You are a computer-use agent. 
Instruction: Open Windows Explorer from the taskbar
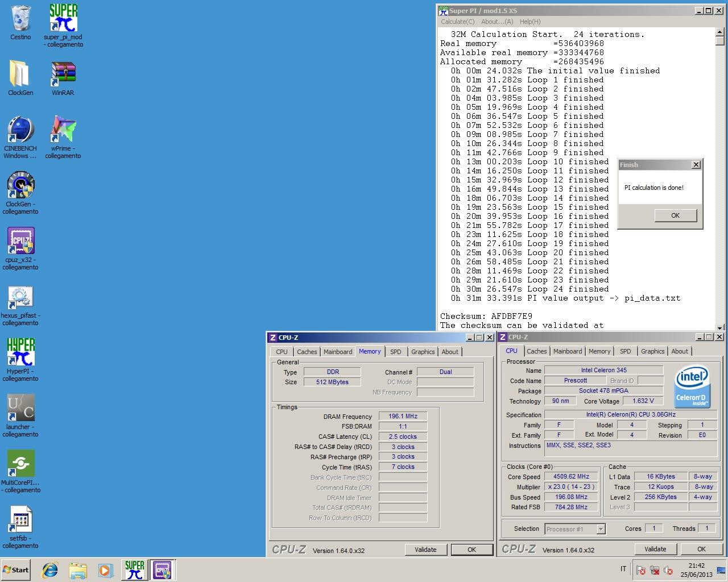click(x=78, y=570)
